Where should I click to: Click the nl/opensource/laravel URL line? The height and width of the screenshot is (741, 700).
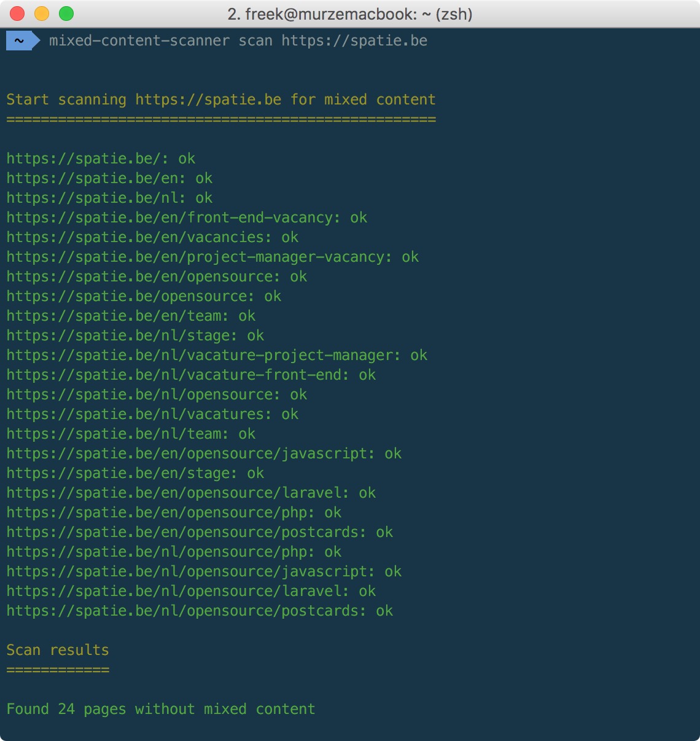[191, 591]
